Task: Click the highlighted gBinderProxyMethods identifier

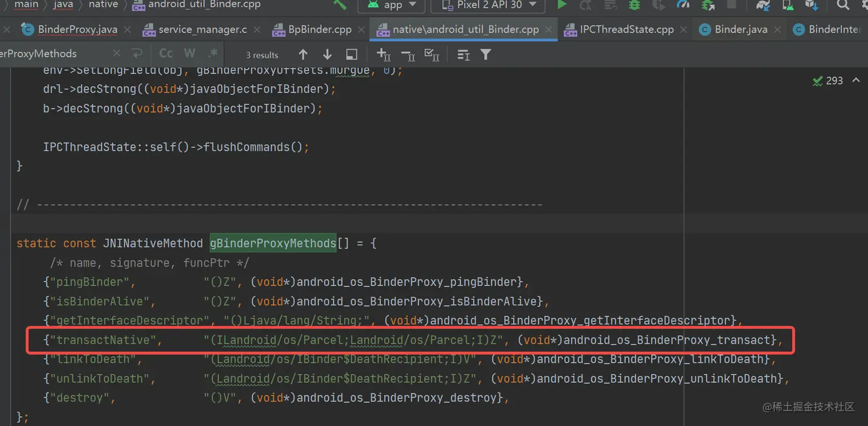Action: tap(273, 243)
